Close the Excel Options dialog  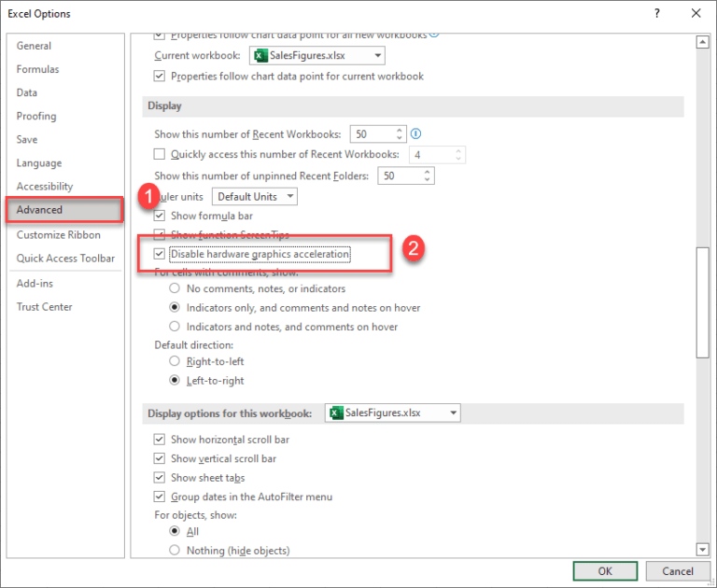pyautogui.click(x=696, y=13)
